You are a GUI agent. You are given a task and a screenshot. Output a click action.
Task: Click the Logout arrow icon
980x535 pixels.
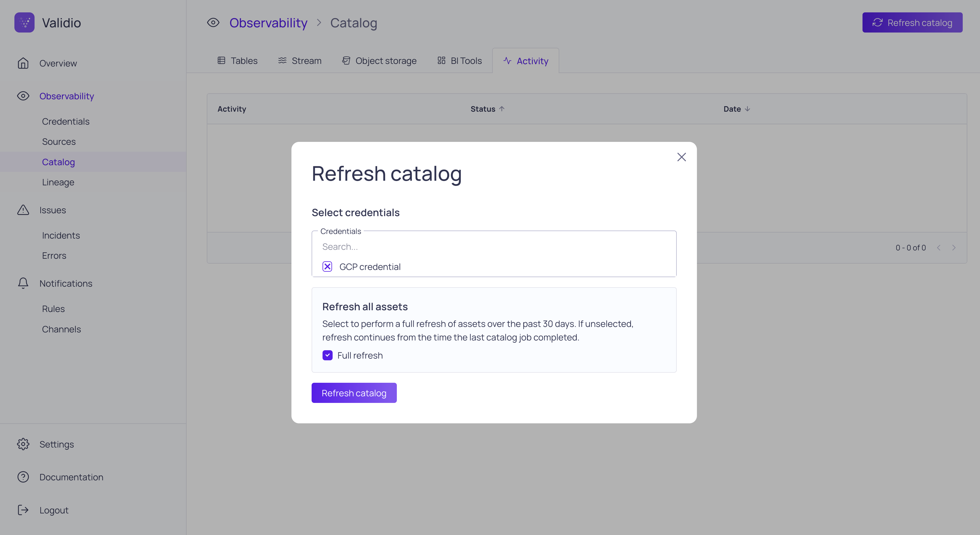23,510
